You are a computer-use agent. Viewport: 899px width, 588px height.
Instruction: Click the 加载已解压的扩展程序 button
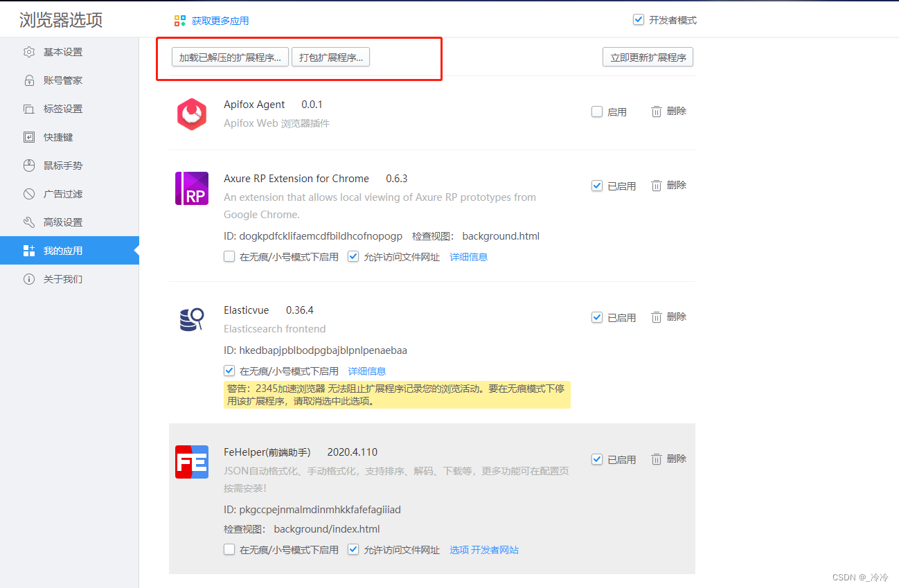click(x=230, y=57)
